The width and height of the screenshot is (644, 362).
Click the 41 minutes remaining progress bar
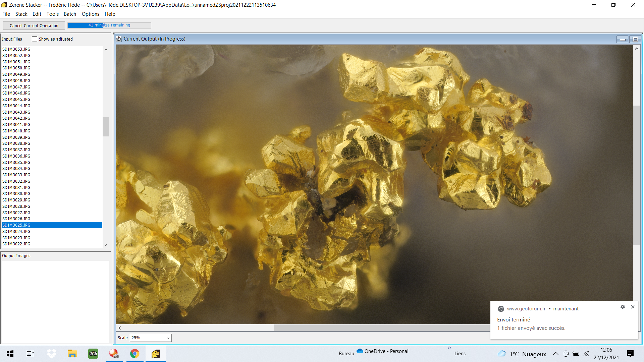coord(109,25)
